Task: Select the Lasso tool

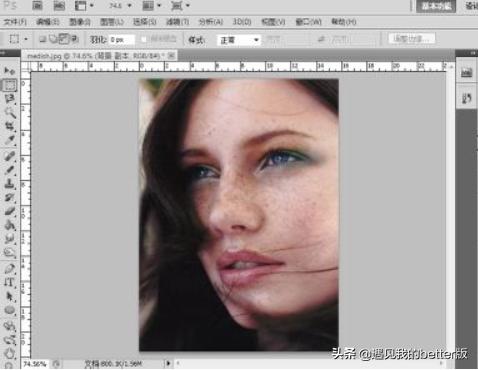Action: coord(9,99)
